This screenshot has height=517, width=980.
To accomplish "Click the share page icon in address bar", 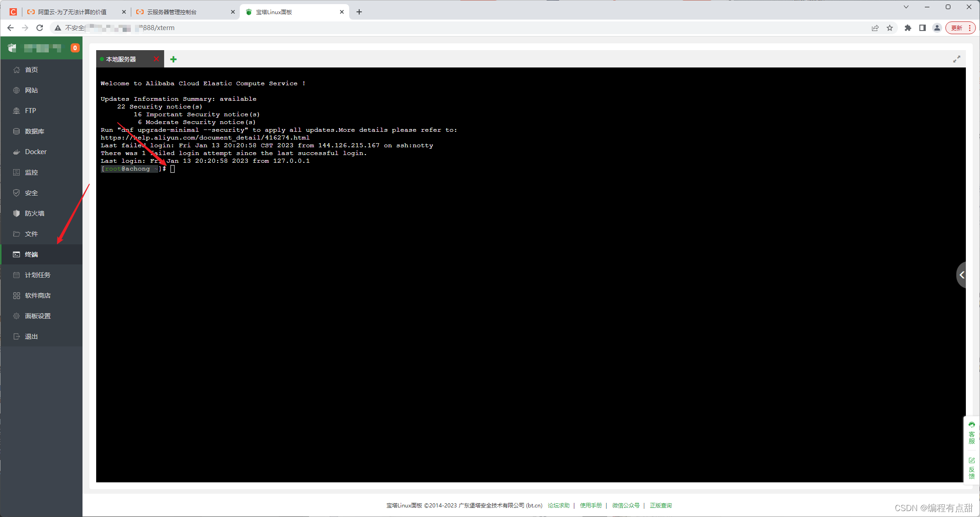I will point(875,28).
